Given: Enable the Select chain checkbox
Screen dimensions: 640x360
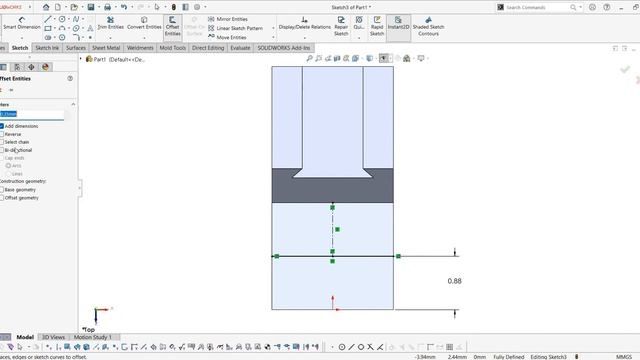Looking at the screenshot, I should [2, 142].
